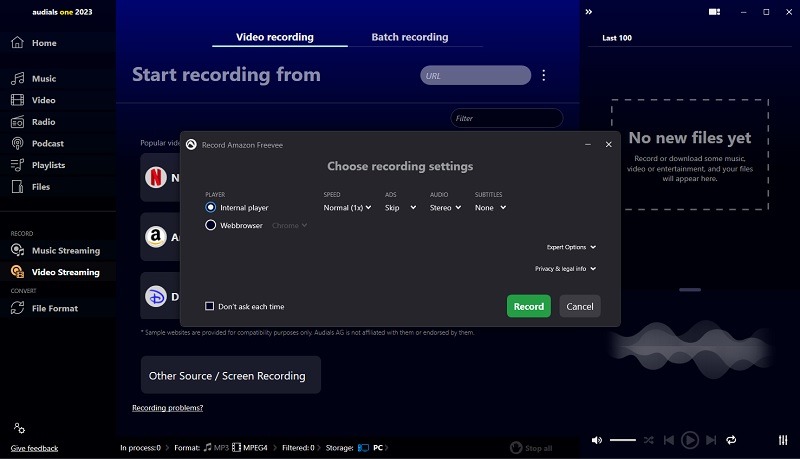The image size is (800, 459).
Task: Select Music Streaming recording
Action: 55,250
